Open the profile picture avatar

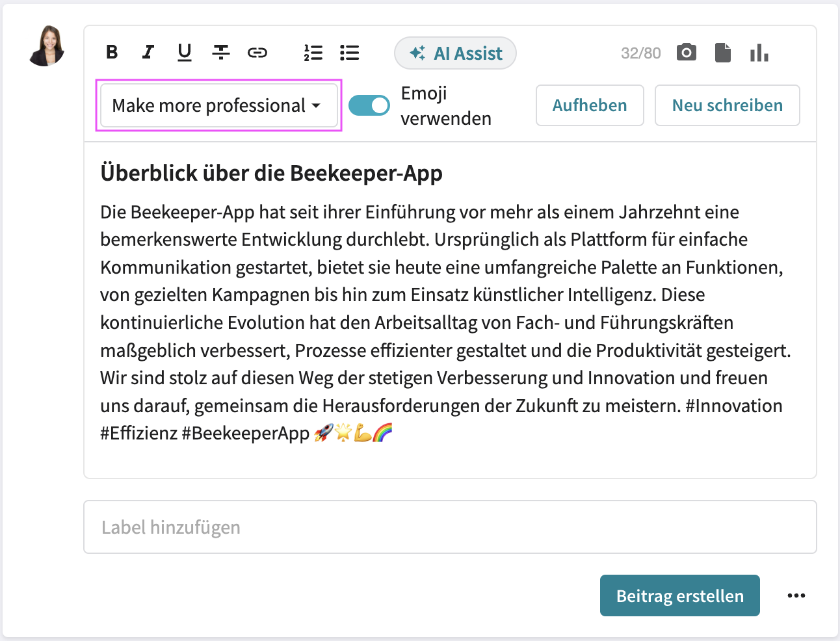tap(46, 46)
